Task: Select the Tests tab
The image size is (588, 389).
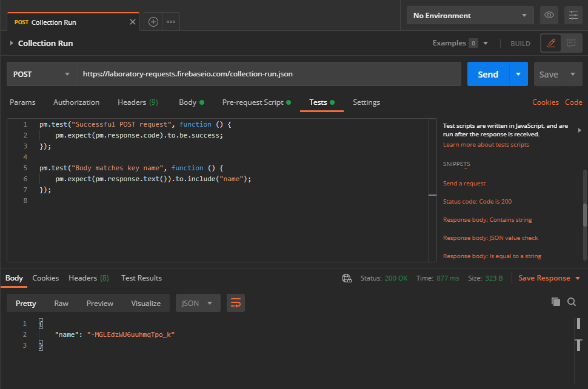Action: (321, 102)
